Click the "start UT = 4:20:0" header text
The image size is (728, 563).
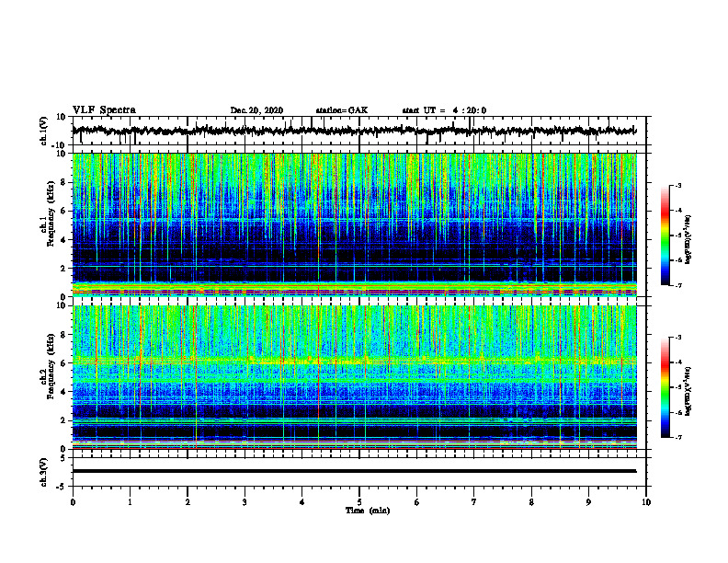[444, 110]
